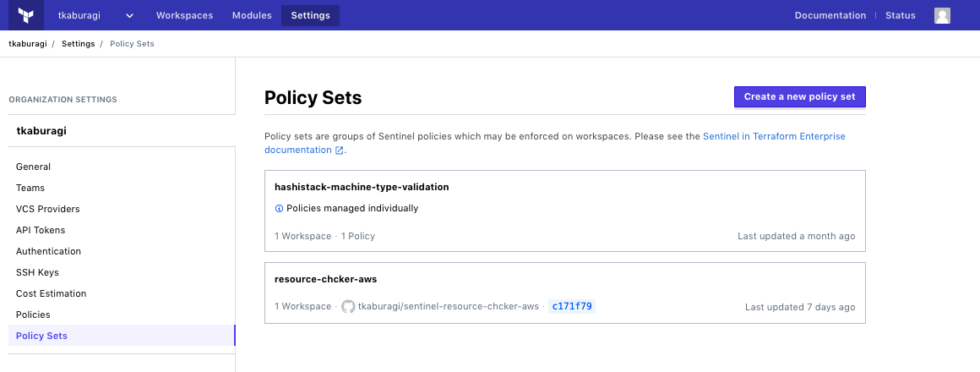Open the Workspaces tab
The height and width of the screenshot is (372, 980).
(x=184, y=15)
